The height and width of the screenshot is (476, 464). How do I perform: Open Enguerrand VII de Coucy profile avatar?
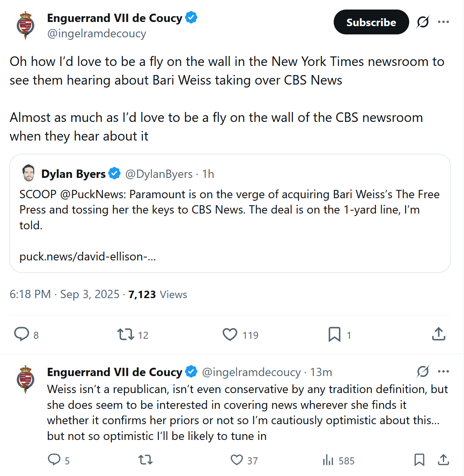click(x=26, y=25)
